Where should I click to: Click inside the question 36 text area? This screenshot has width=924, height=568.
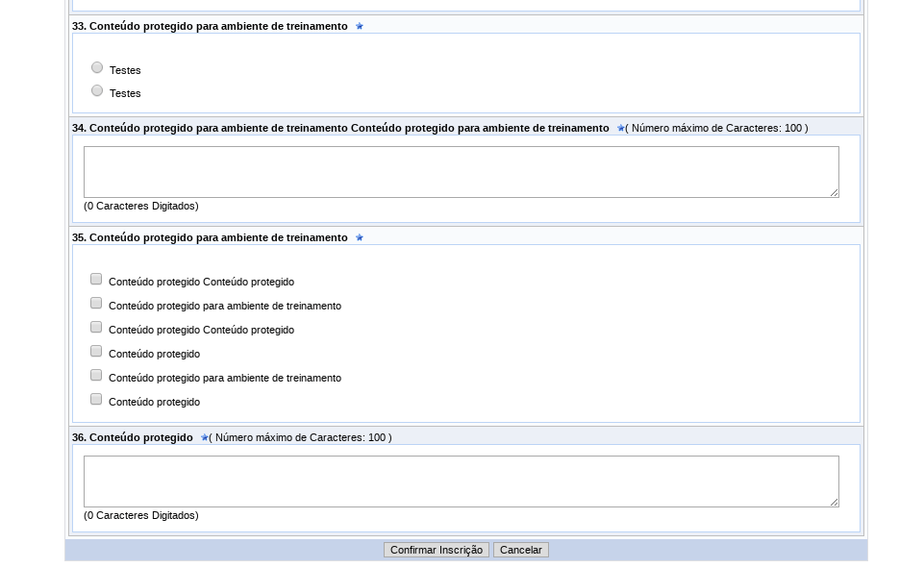point(461,481)
